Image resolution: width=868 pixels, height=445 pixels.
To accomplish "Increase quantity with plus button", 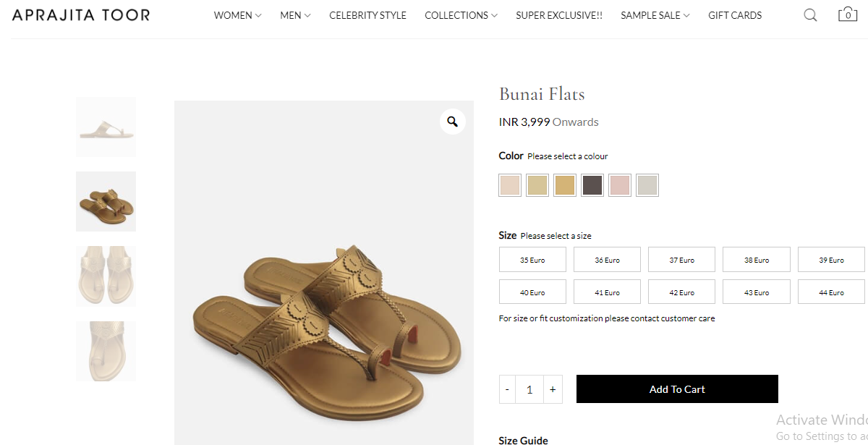I will coord(553,389).
